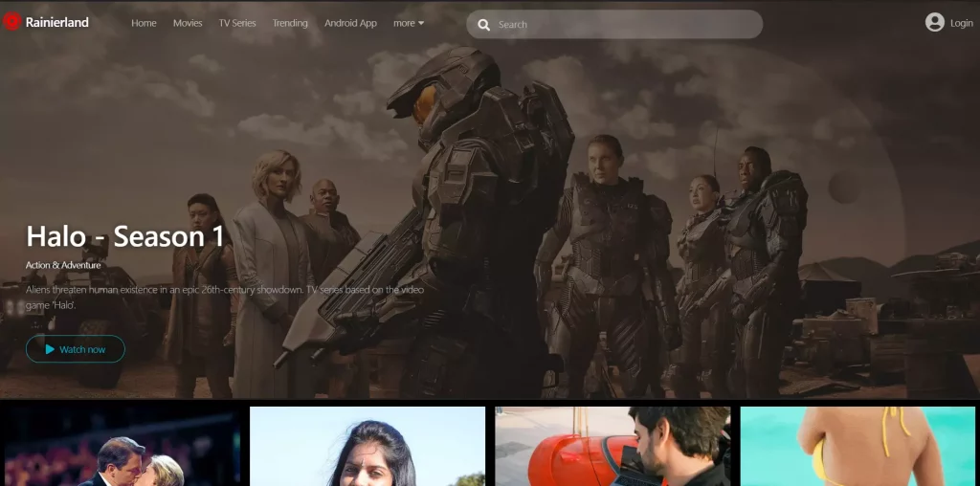Open the Android App menu item

(x=350, y=23)
